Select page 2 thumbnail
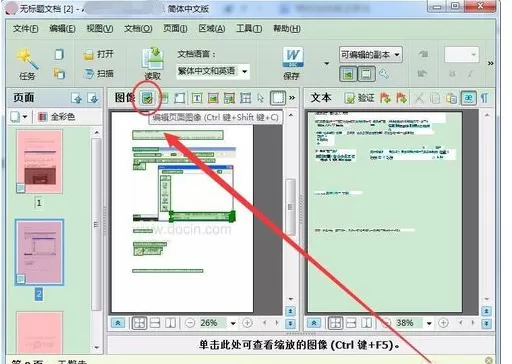 click(39, 252)
